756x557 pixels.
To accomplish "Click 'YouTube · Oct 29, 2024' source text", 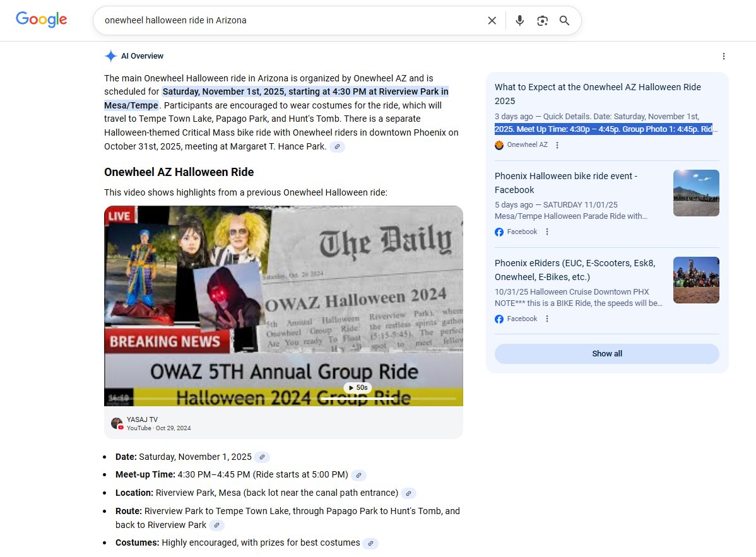I will coord(158,428).
